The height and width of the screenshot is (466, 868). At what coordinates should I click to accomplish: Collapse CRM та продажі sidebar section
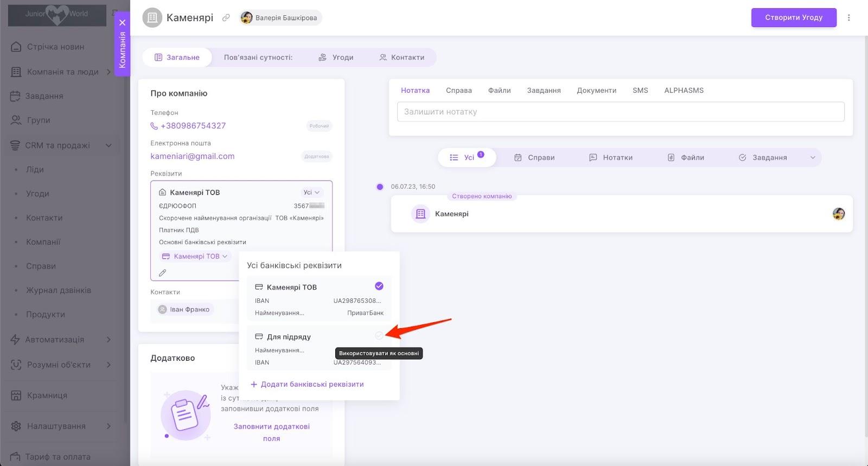coord(108,145)
